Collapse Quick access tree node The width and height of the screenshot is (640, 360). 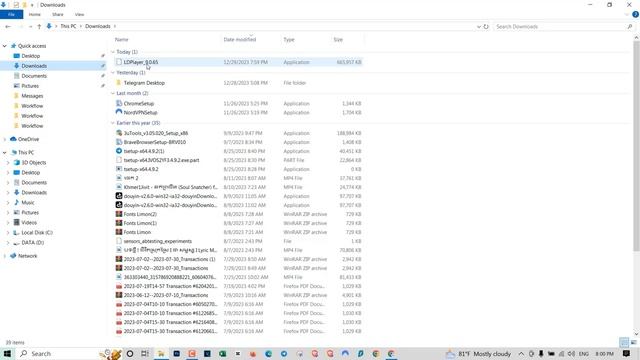tap(4, 46)
